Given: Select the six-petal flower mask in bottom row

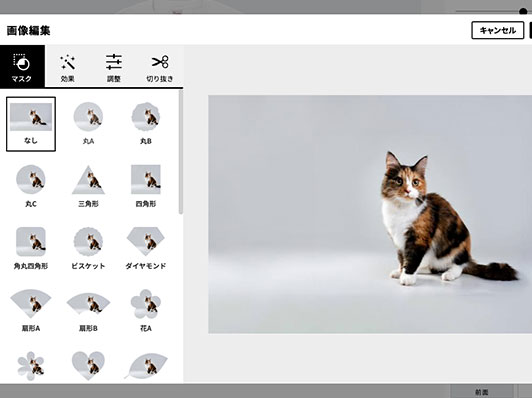Looking at the screenshot, I should coord(31,366).
